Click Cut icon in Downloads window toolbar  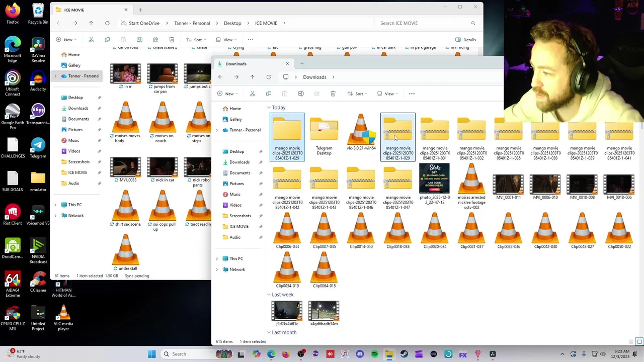(253, 94)
